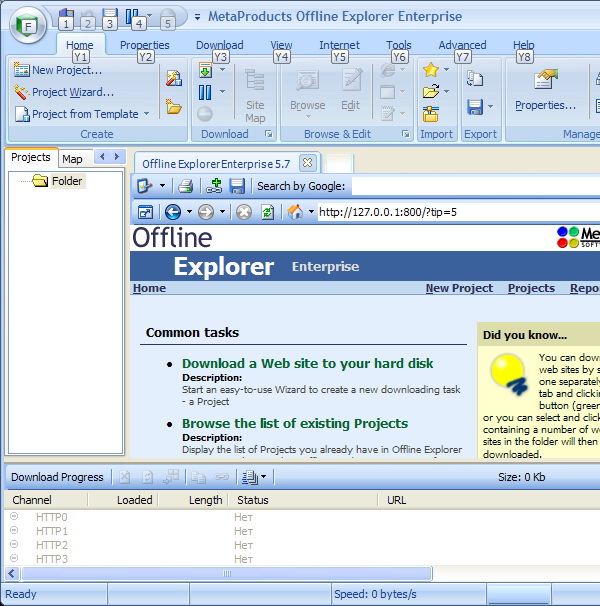Switch to the Download ribbon tab
This screenshot has height=606, width=600.
[x=220, y=45]
